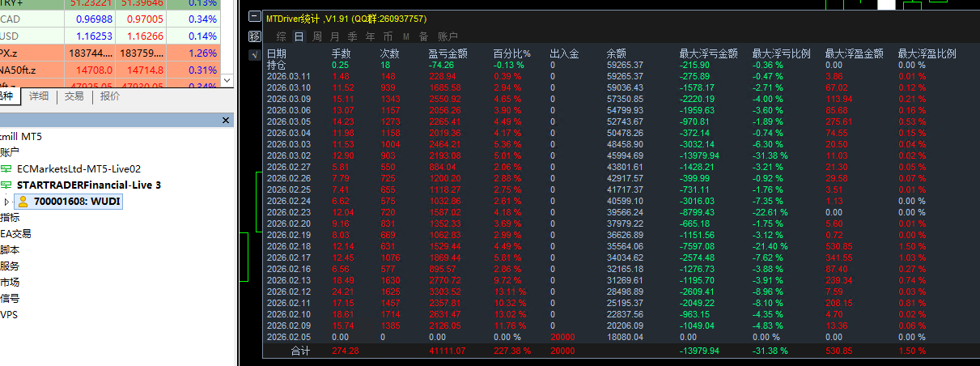This screenshot has height=366, width=980.
Task: Open the 详细 tab in Market Watch
Action: click(x=39, y=96)
